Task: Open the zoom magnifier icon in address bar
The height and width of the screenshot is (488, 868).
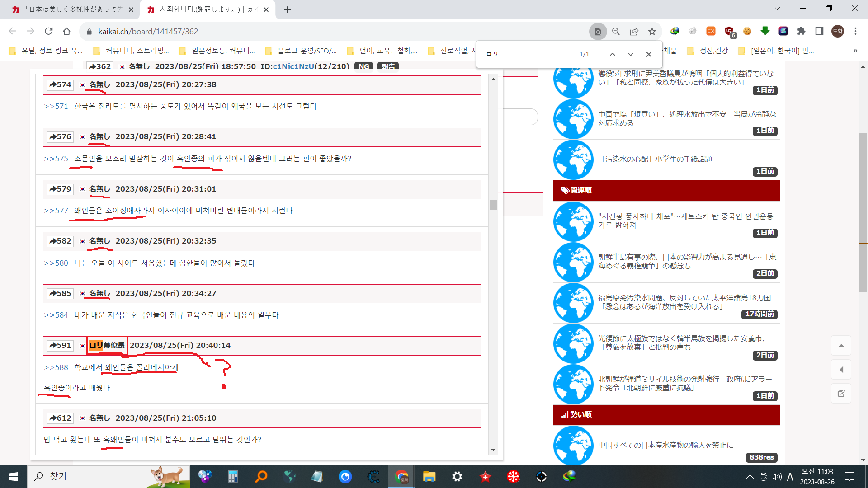Action: [x=616, y=32]
